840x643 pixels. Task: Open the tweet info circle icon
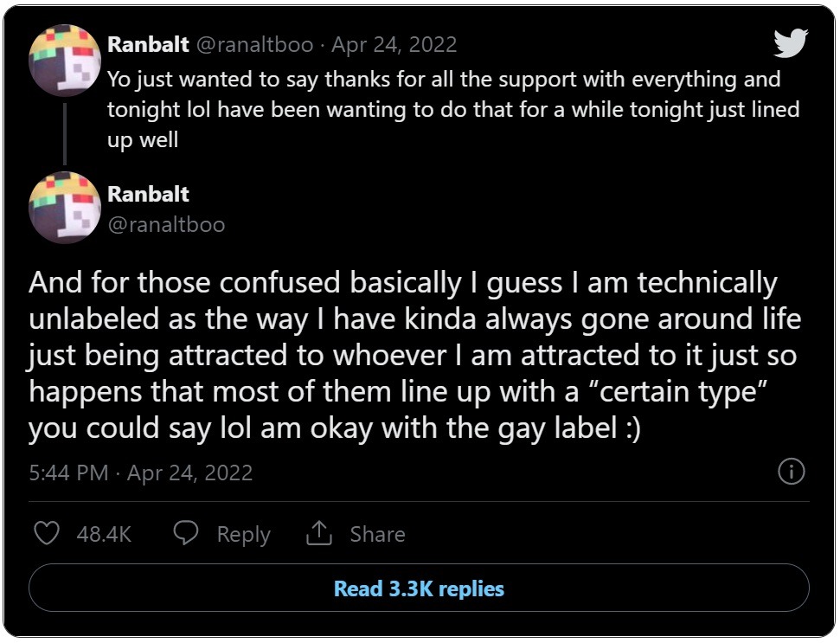point(792,472)
